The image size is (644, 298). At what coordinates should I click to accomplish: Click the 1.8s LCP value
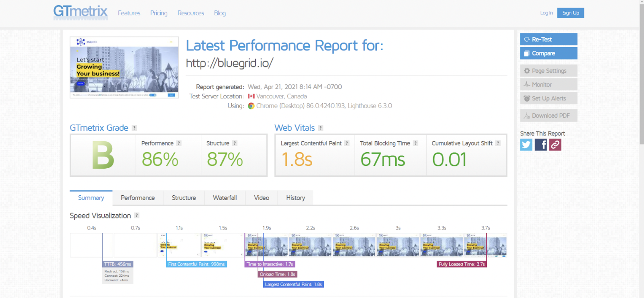[x=297, y=159]
